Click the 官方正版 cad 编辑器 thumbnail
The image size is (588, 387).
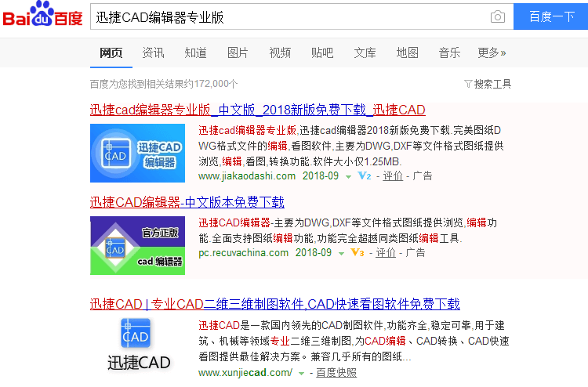[x=138, y=246]
